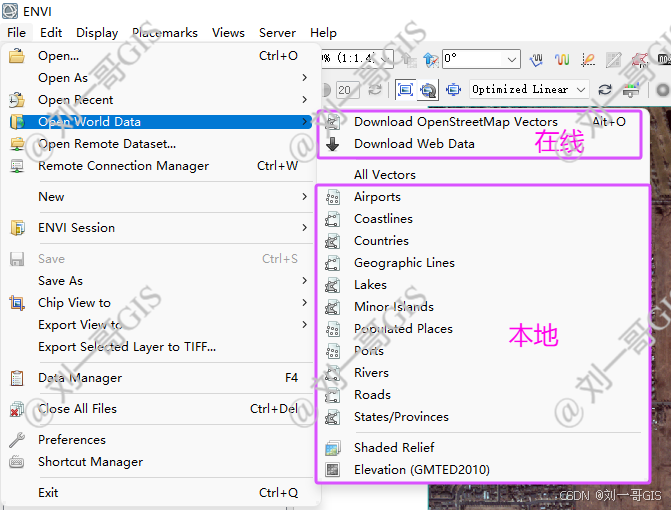Click the Close All Files icon
Screen dimensions: 671x510
(x=17, y=409)
